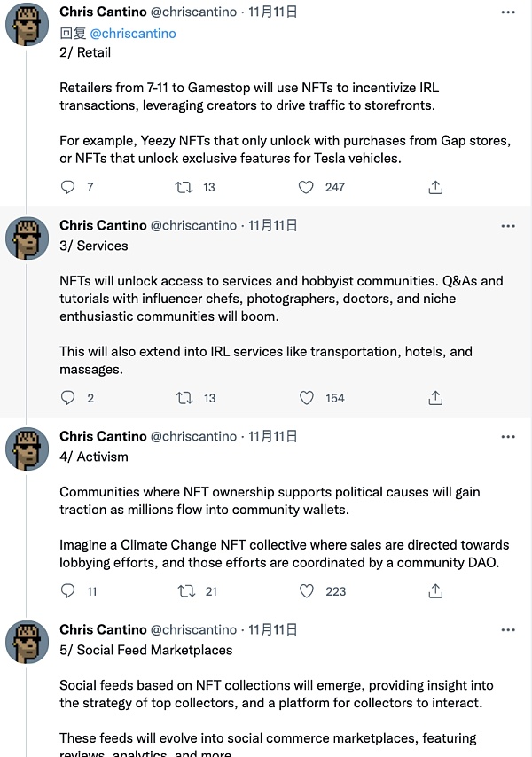Like the 3/ Services tweet
The height and width of the screenshot is (757, 532).
[306, 398]
